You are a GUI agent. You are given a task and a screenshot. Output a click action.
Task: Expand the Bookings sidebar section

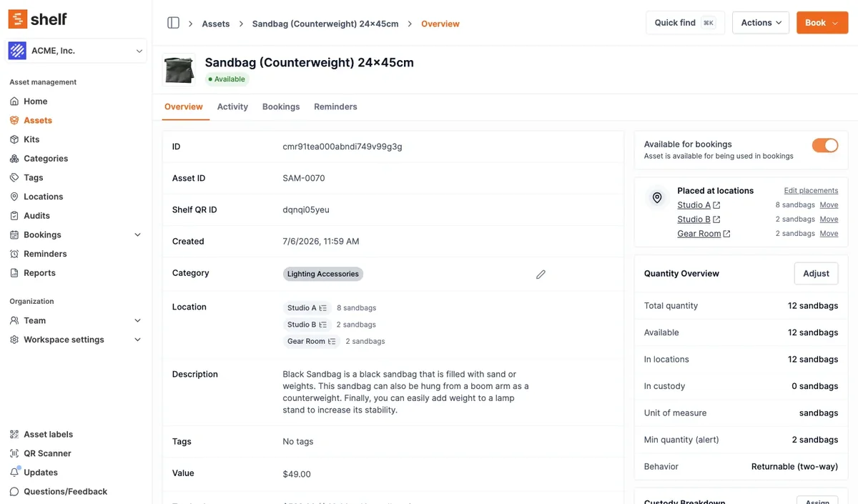pyautogui.click(x=138, y=234)
